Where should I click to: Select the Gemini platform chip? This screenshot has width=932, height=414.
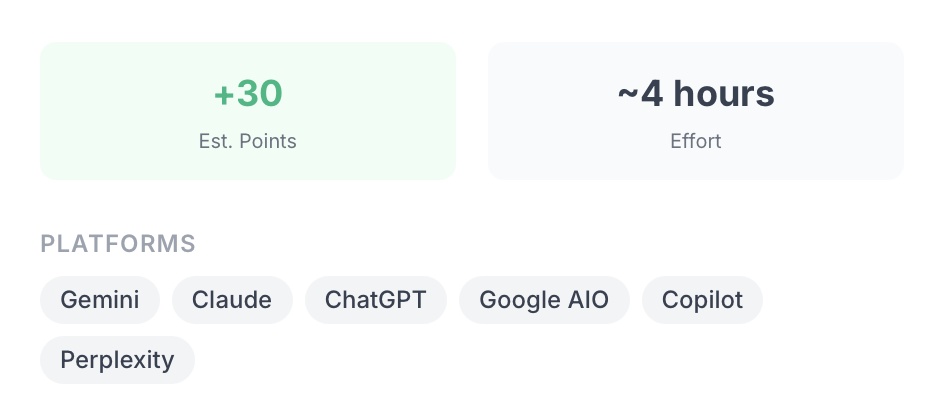point(100,300)
